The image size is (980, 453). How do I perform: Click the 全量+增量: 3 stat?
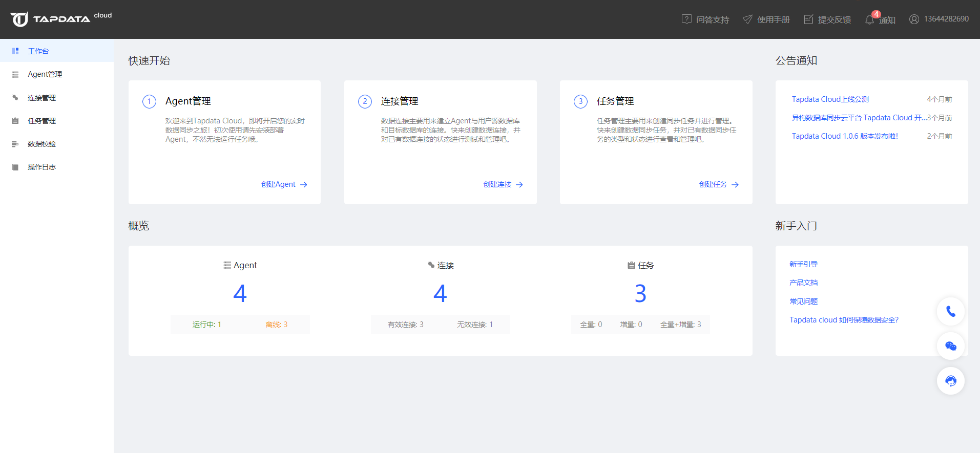coord(680,325)
